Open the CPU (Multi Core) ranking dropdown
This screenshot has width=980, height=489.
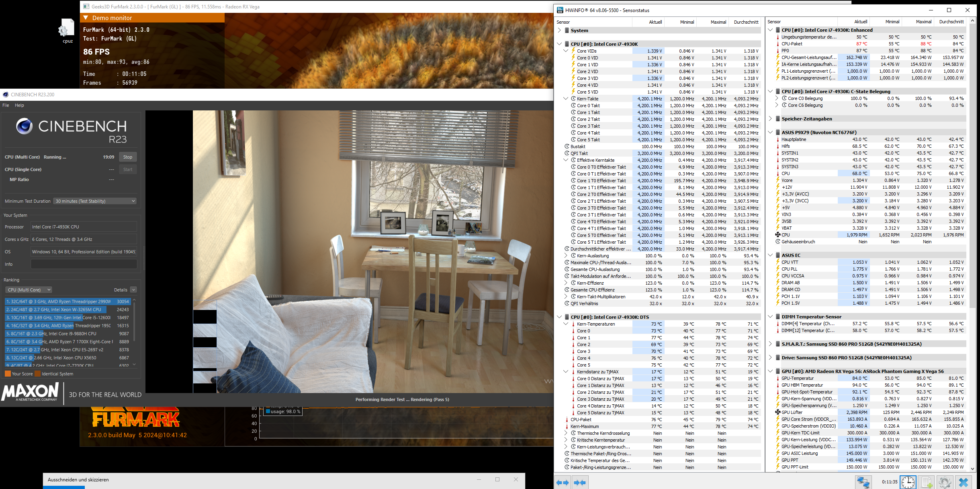click(29, 290)
